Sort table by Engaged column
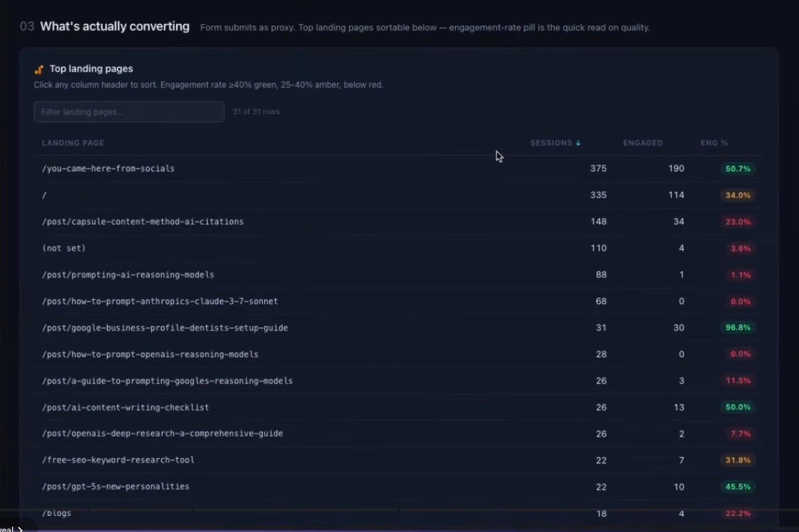 (x=642, y=143)
